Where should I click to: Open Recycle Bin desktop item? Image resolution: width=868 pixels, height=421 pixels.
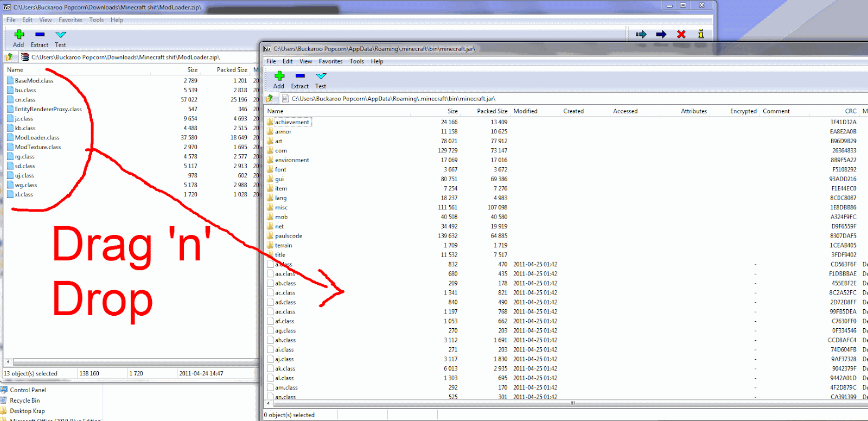click(x=24, y=400)
